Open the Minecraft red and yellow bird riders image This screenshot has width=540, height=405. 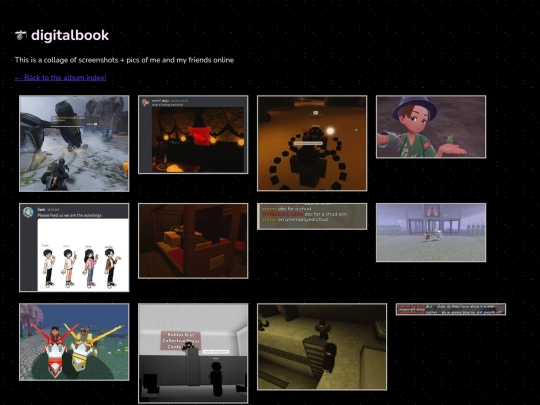[x=74, y=342]
